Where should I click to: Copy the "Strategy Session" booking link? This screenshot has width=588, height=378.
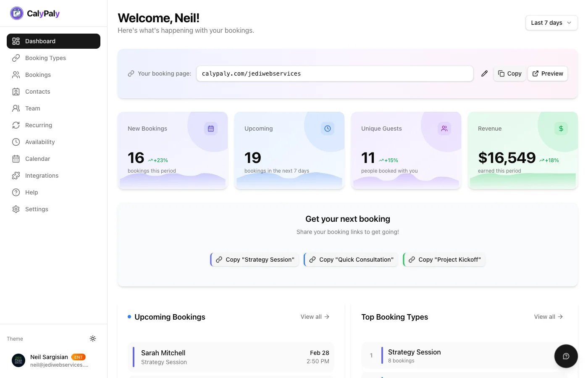pyautogui.click(x=255, y=260)
